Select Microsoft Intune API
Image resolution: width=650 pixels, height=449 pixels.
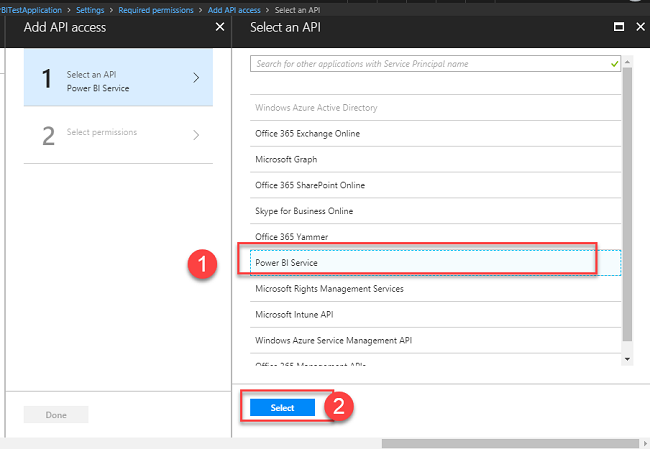click(295, 314)
